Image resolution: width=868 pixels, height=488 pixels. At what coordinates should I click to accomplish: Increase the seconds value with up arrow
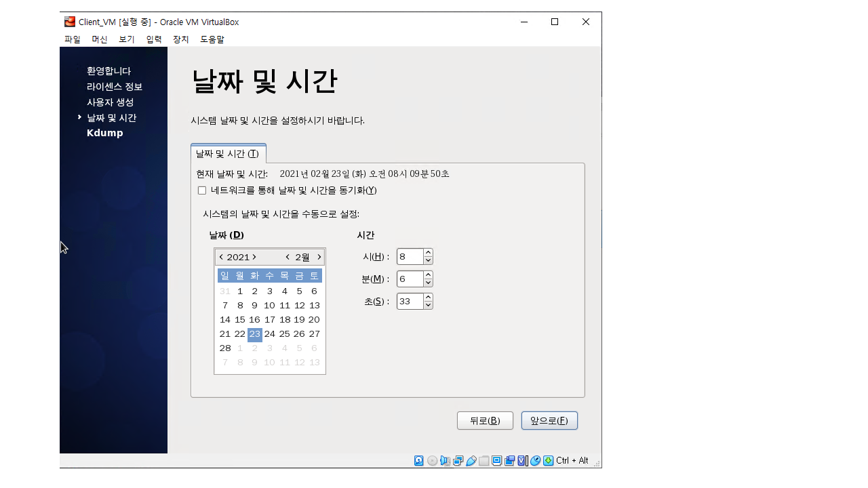tap(428, 297)
